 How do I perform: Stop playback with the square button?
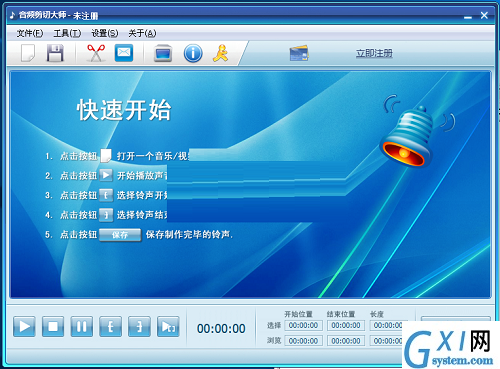(53, 326)
